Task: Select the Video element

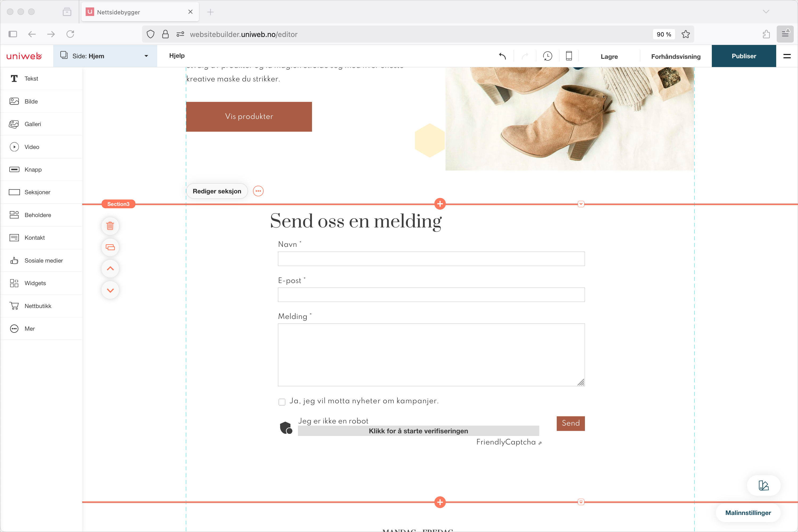Action: click(41, 147)
